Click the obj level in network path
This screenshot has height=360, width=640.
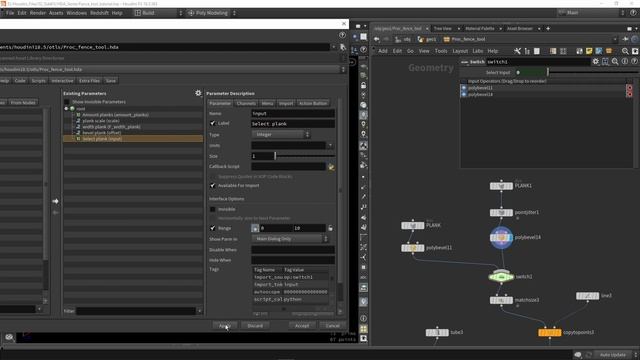click(403, 39)
